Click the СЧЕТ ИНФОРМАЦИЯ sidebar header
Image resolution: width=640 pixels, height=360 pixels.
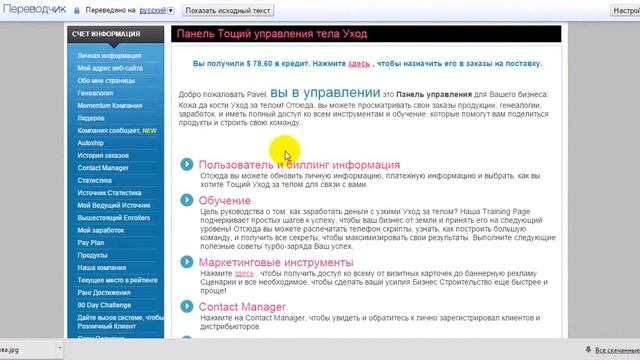pyautogui.click(x=116, y=34)
